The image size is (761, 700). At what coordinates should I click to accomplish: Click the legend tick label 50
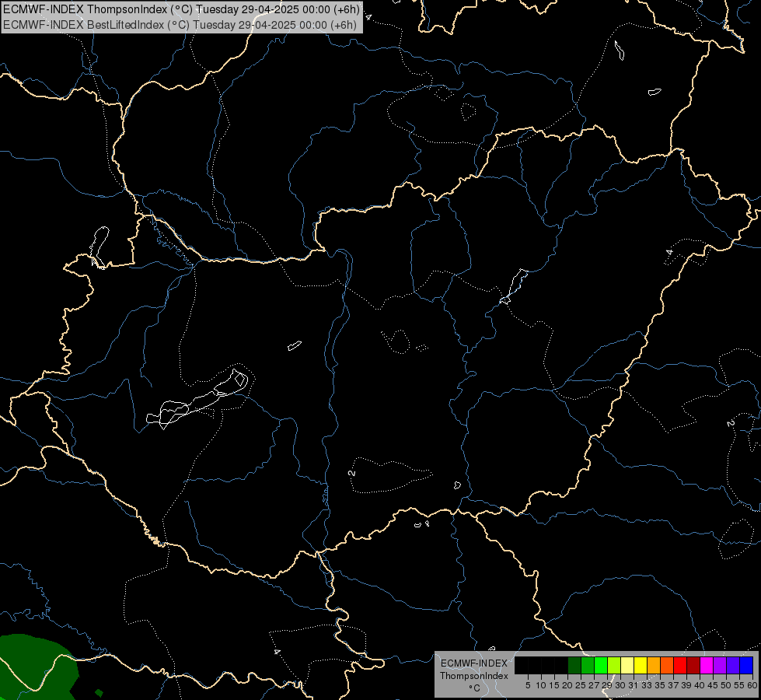727,685
